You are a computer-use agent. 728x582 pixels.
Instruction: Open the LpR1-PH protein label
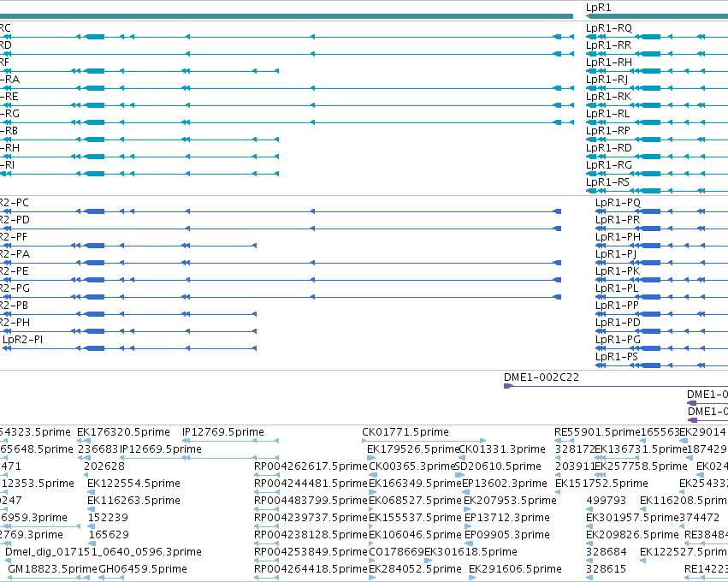pyautogui.click(x=618, y=237)
